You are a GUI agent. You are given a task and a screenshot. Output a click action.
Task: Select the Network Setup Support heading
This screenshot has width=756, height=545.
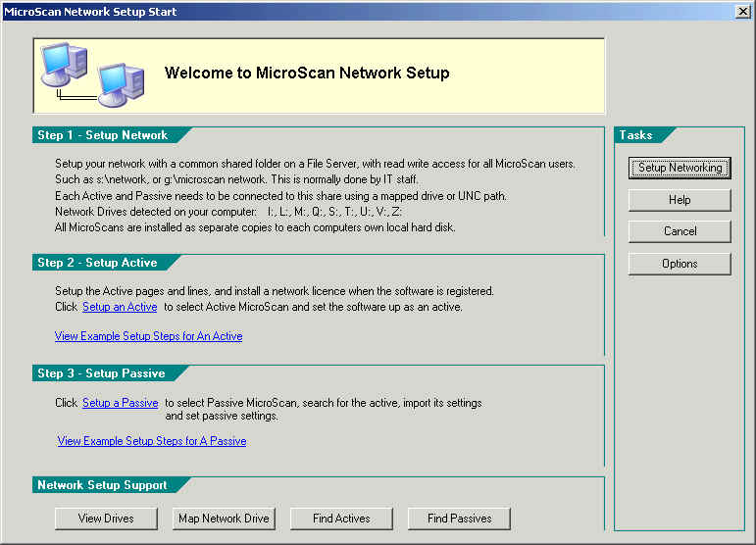click(x=102, y=485)
